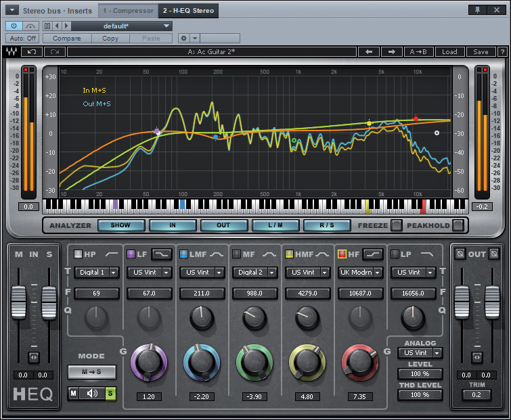This screenshot has height=420, width=511.
Task: Select analyzer R / S button
Action: point(327,225)
